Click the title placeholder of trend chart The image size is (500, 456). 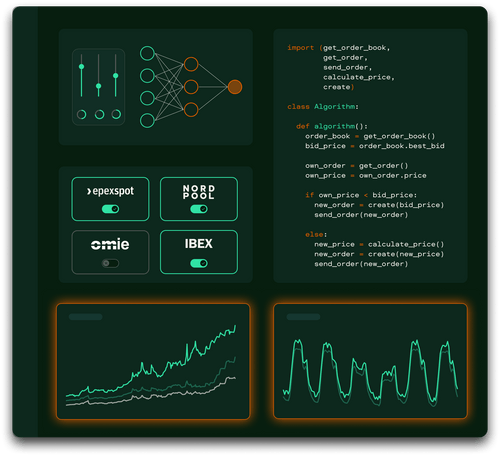(86, 317)
